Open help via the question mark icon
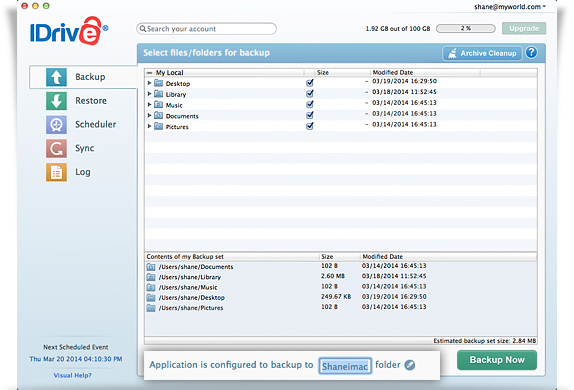The image size is (574, 390). (x=532, y=53)
